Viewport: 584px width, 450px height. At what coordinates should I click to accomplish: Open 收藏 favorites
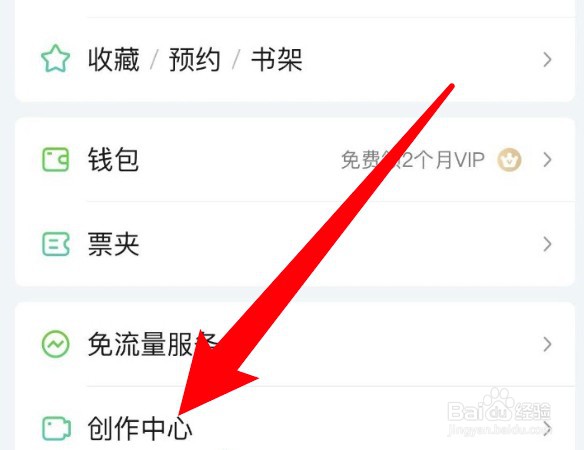[114, 59]
